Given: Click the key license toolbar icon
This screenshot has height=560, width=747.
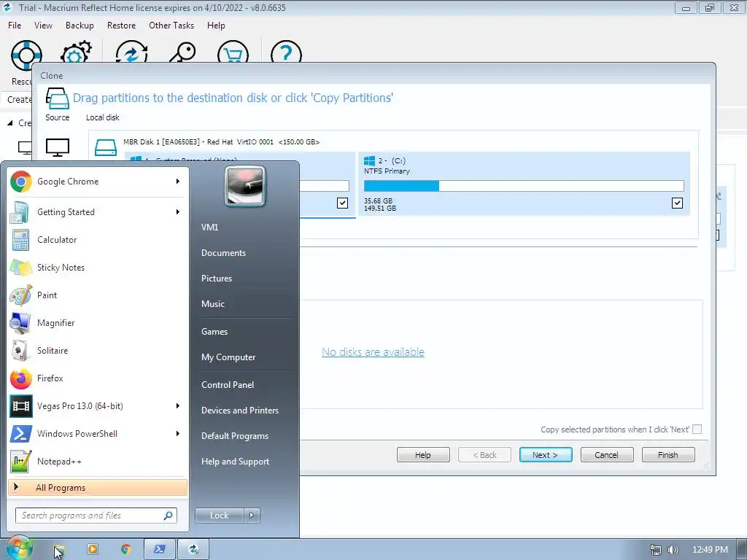Looking at the screenshot, I should tap(182, 52).
